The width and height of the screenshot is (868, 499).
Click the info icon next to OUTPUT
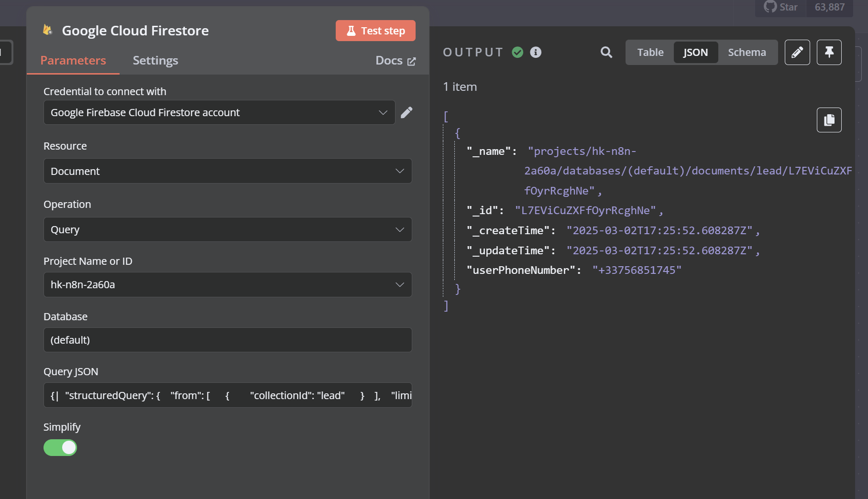[x=536, y=53]
